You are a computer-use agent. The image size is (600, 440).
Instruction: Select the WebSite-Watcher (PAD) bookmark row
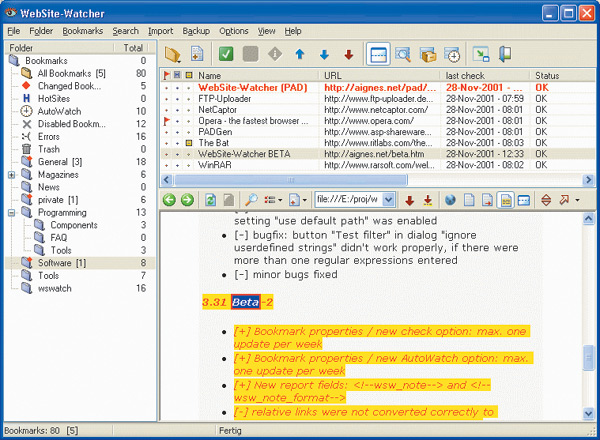(377, 88)
